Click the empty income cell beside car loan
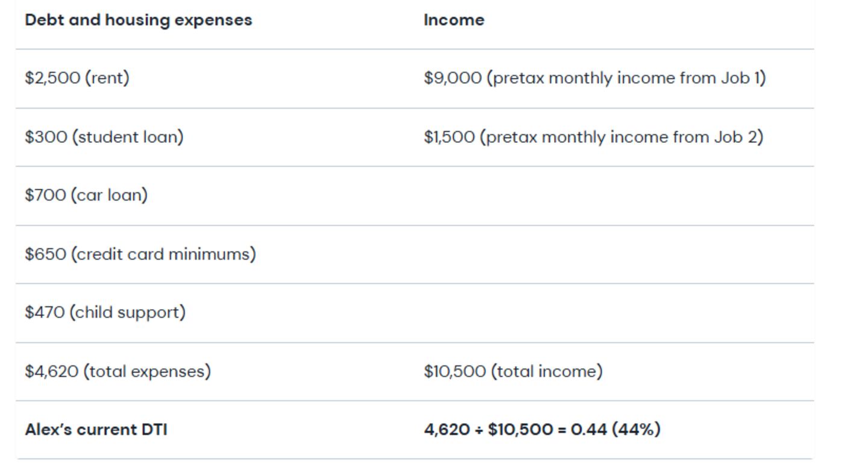This screenshot has width=868, height=472. pyautogui.click(x=615, y=195)
